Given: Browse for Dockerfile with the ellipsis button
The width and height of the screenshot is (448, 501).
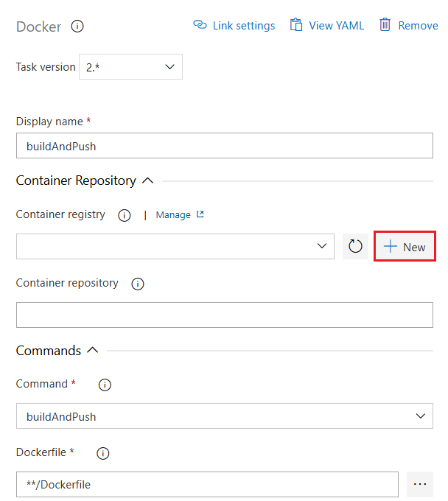Looking at the screenshot, I should click(420, 484).
